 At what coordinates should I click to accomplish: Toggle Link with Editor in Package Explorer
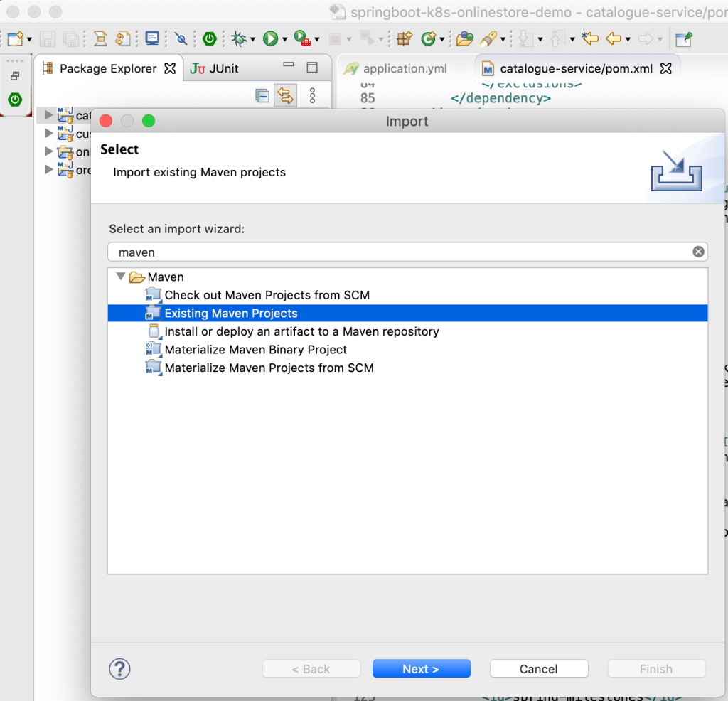coord(285,95)
